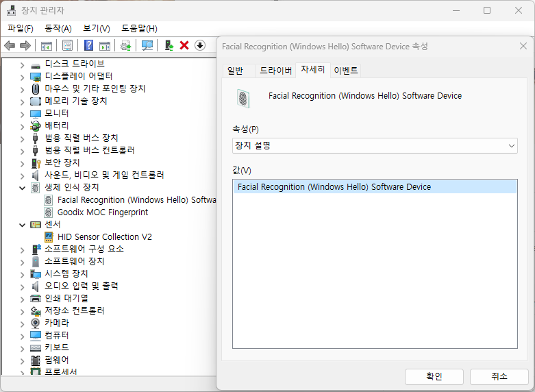
Task: Expand the 모니터 node
Action: (x=22, y=114)
